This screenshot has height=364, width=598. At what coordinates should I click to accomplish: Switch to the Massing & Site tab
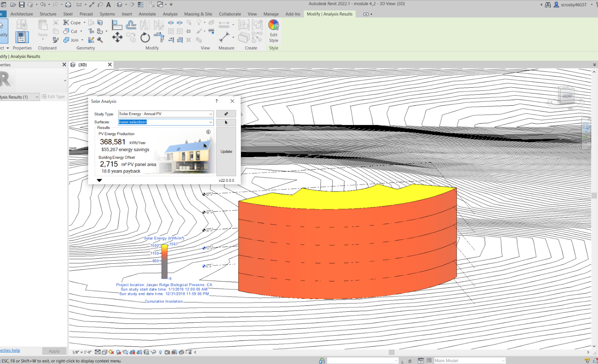click(198, 14)
